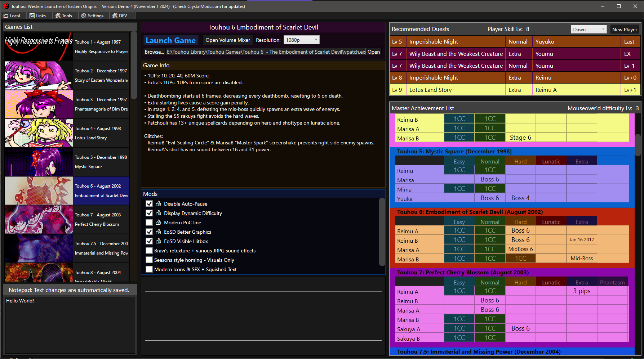The height and width of the screenshot is (359, 644).
Task: Uncheck Display Dynamic Difficulty mod
Action: pos(149,213)
